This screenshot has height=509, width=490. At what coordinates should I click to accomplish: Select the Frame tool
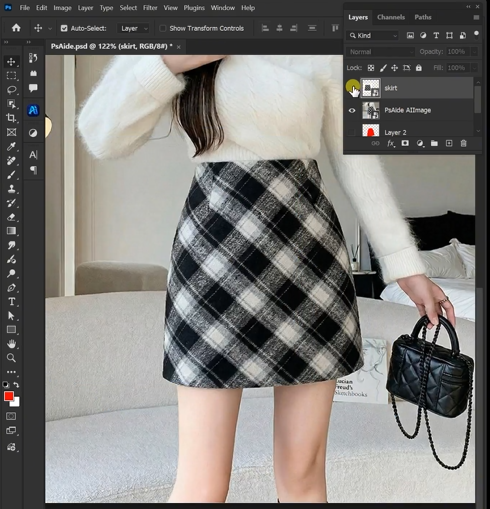tap(11, 132)
